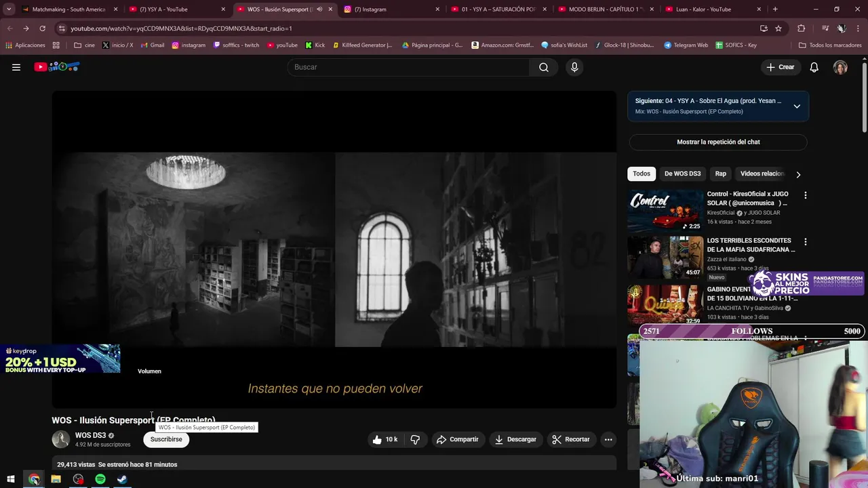Open tab search dropdown in tab strip
This screenshot has height=488, width=868.
pyautogui.click(x=9, y=9)
